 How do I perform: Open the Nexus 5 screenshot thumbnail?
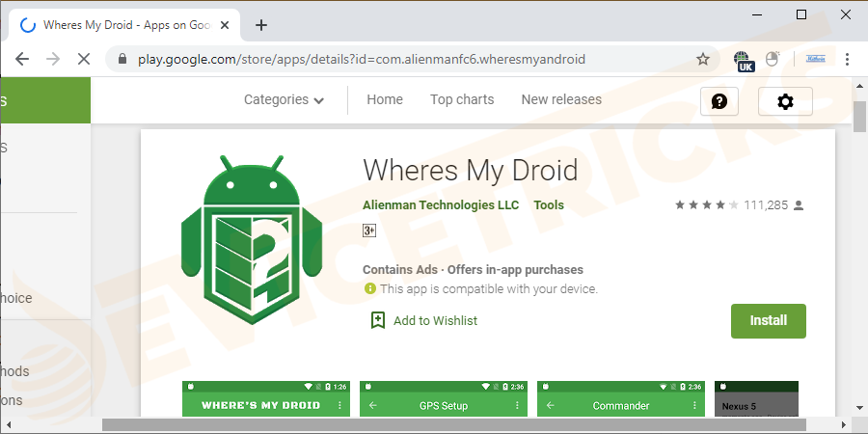[757, 398]
